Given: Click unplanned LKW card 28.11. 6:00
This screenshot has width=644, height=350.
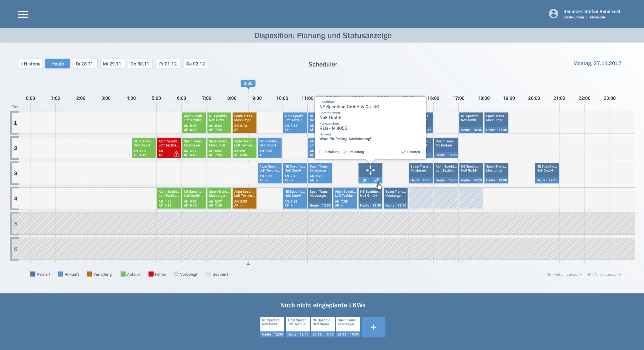Looking at the screenshot, I should pyautogui.click(x=323, y=327).
